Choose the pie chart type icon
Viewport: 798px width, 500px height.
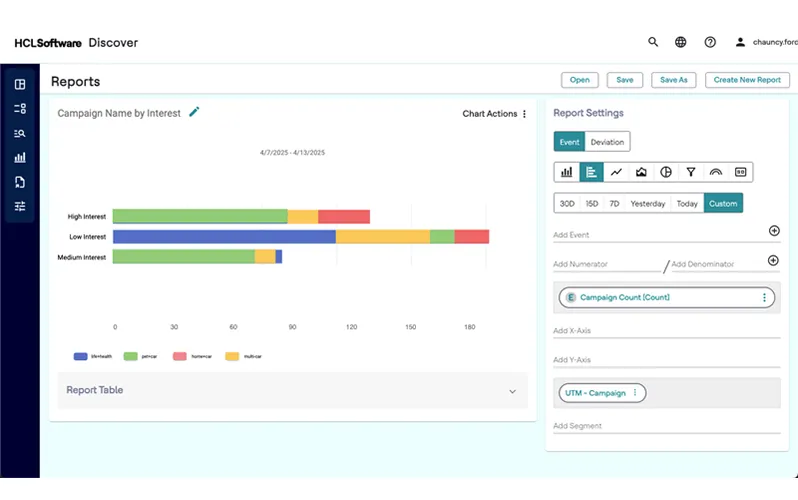666,172
